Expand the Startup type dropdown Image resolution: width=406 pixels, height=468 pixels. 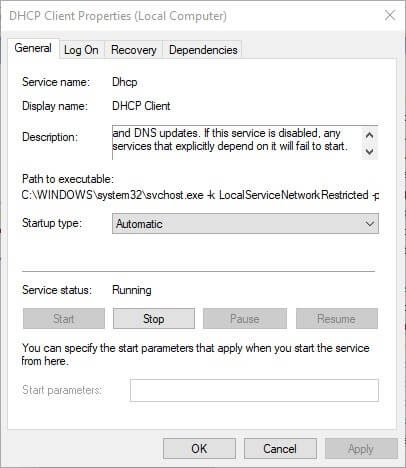point(245,224)
